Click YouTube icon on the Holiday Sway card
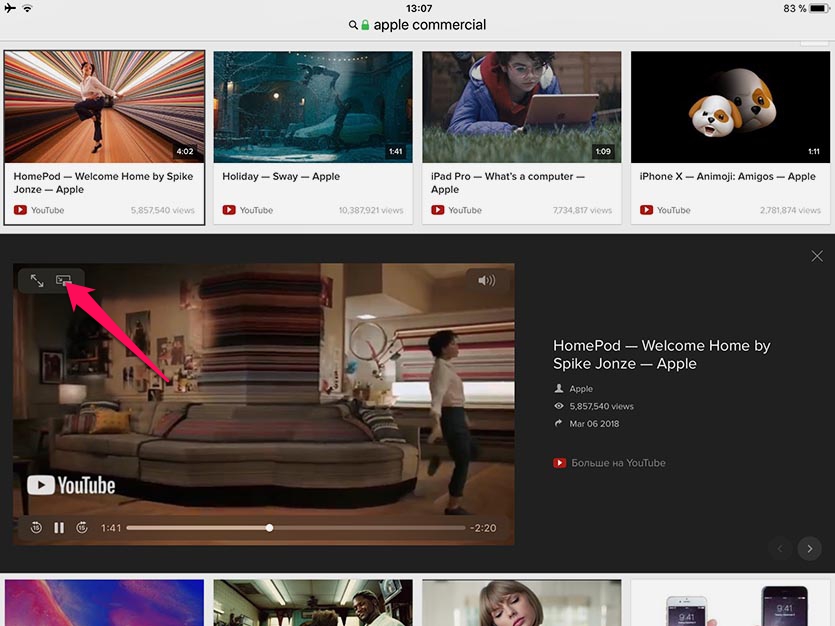 click(229, 210)
